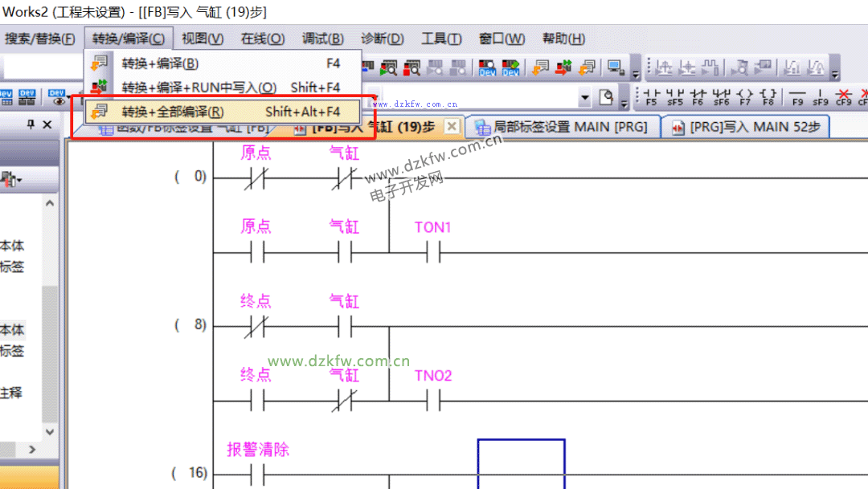
Task: Click the F5 normally-open contact tool
Action: click(x=650, y=98)
